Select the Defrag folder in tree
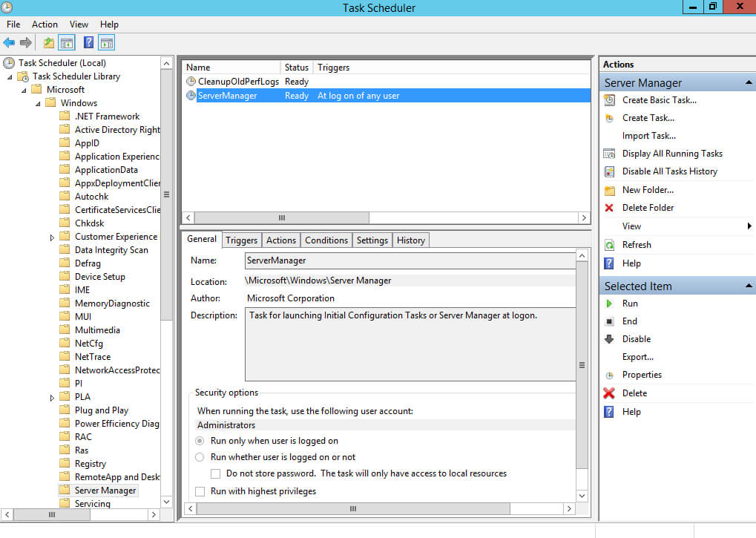Viewport: 756px width, 538px height. (x=88, y=263)
